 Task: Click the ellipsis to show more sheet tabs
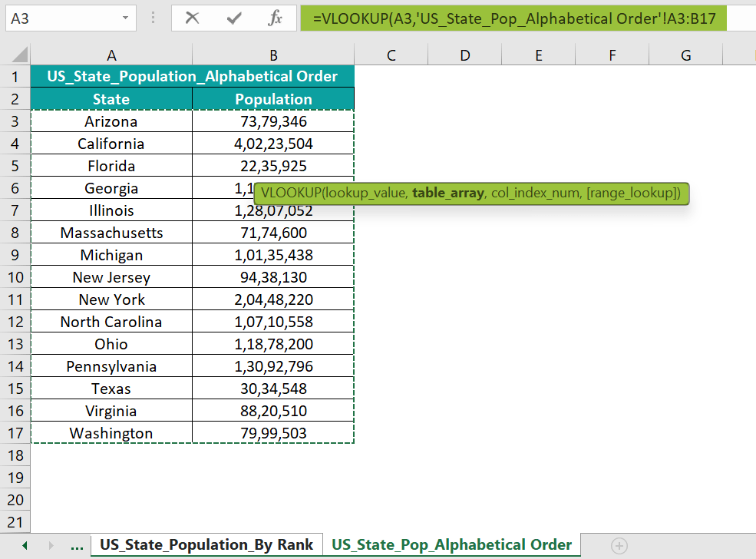[77, 544]
